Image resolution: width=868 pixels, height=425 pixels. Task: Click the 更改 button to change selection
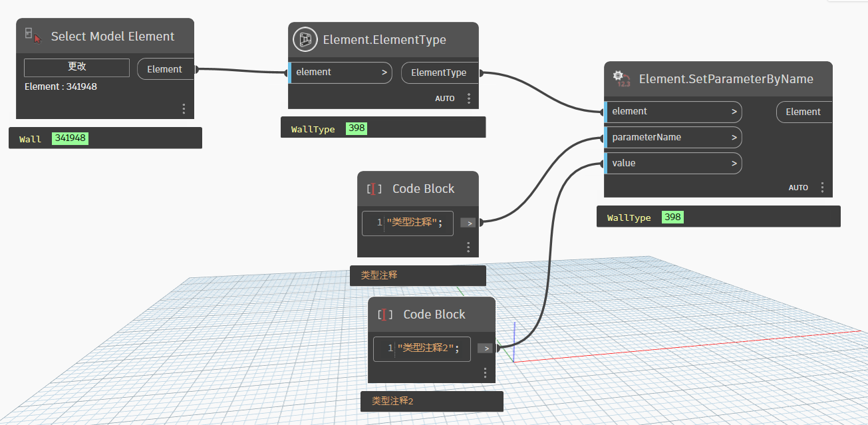coord(76,67)
